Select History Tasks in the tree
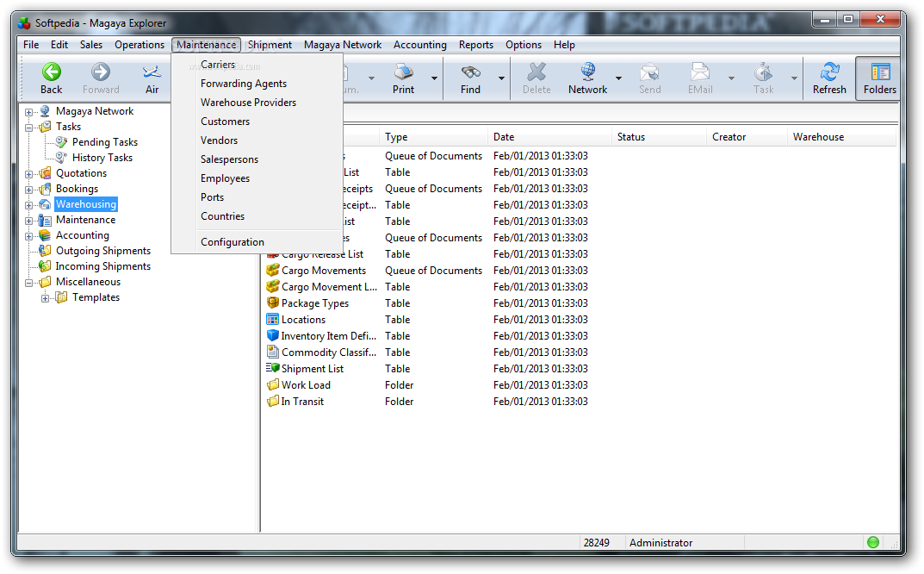 tap(102, 158)
